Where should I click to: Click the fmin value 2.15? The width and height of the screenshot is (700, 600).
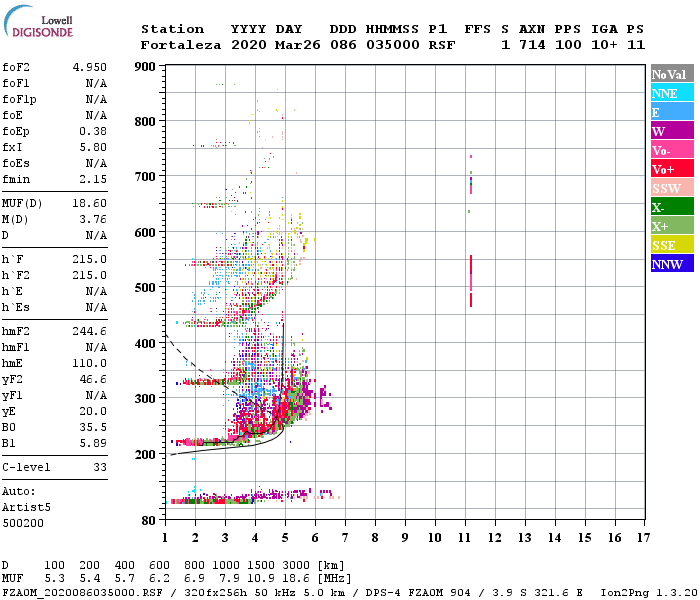coord(93,179)
